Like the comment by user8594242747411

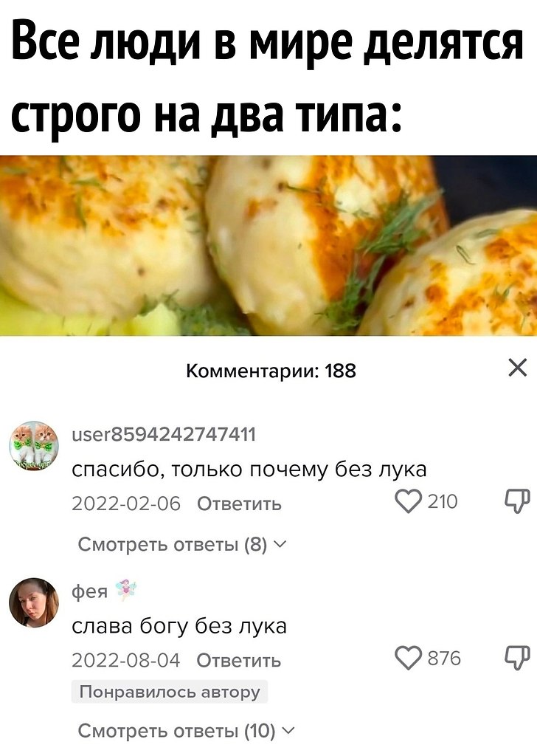tap(407, 501)
